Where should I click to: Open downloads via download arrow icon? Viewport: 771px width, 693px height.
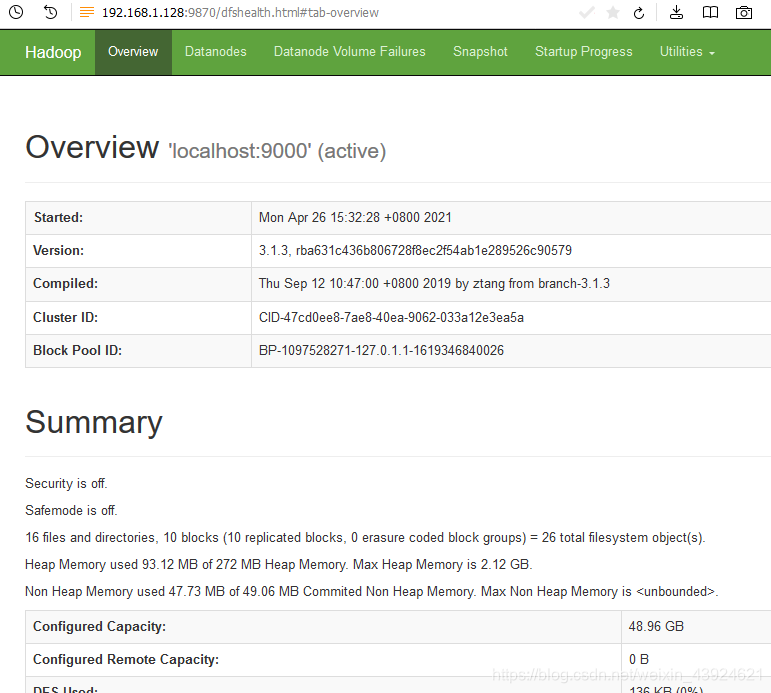coord(677,12)
